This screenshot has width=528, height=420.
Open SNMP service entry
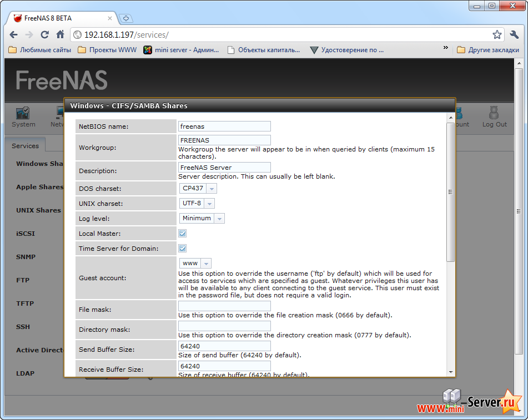pyautogui.click(x=26, y=257)
